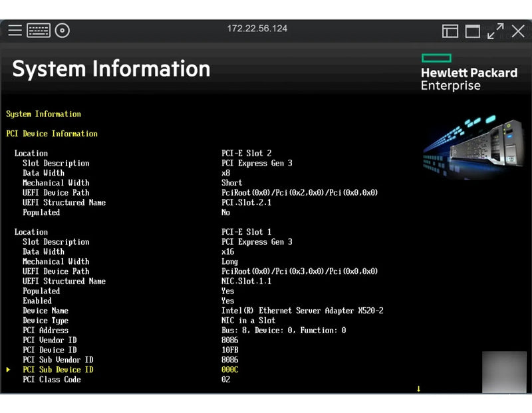Screen dimensions: 532x413
Task: Select the System Information breadcrumb
Action: click(43, 114)
